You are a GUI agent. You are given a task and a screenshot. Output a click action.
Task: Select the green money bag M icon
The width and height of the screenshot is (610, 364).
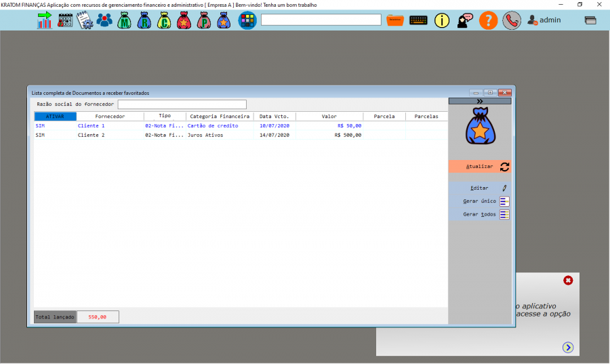(124, 20)
